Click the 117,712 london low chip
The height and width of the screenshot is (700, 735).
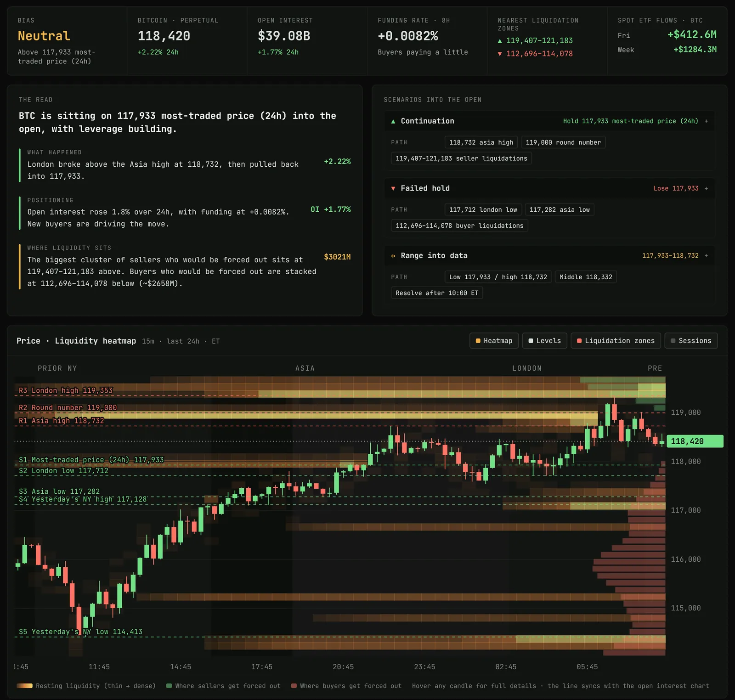(x=483, y=210)
